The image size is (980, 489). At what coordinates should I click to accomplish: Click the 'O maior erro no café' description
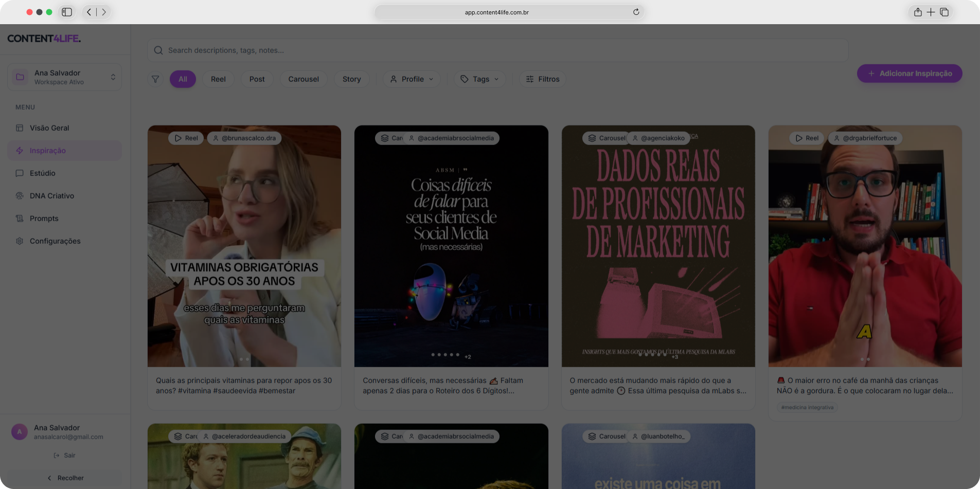tap(865, 386)
